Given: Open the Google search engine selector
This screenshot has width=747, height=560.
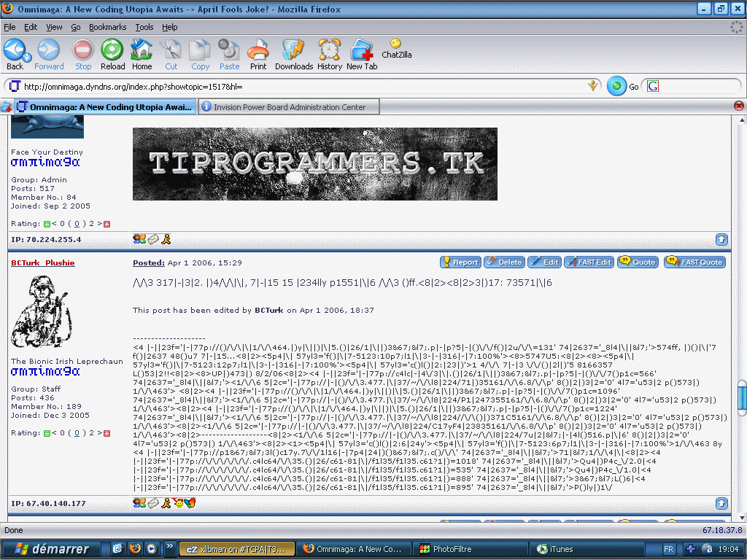Looking at the screenshot, I should tap(653, 86).
